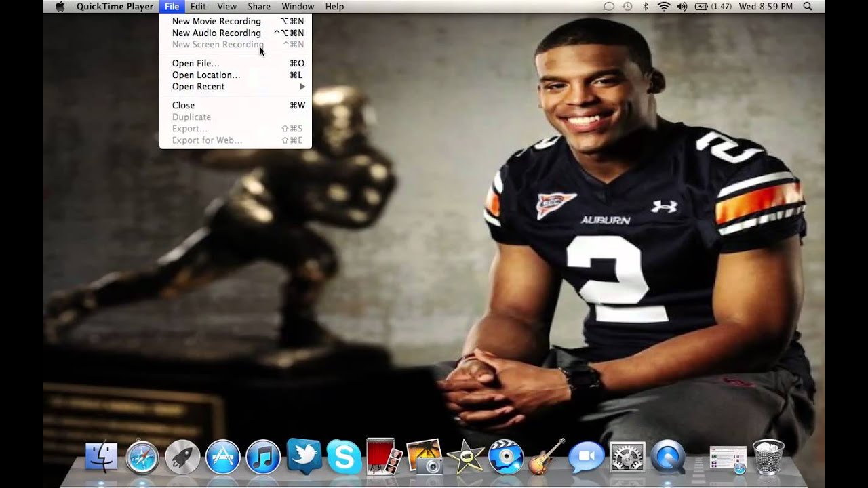This screenshot has width=868, height=488.
Task: Click the clock showing Wed 8:59 PM
Action: [x=766, y=6]
